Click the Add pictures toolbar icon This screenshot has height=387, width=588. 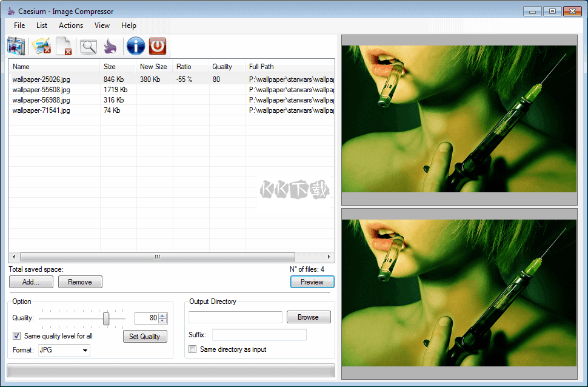pyautogui.click(x=16, y=46)
